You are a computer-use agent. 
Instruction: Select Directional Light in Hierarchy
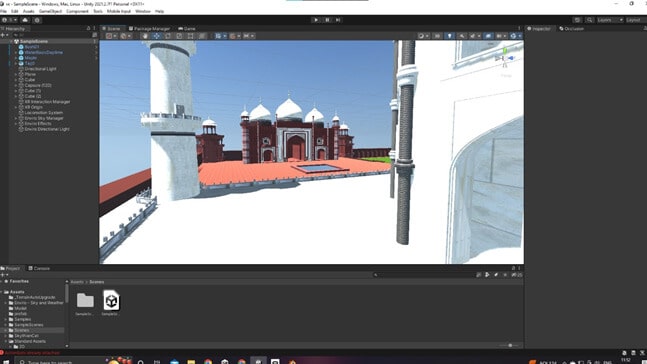40,69
